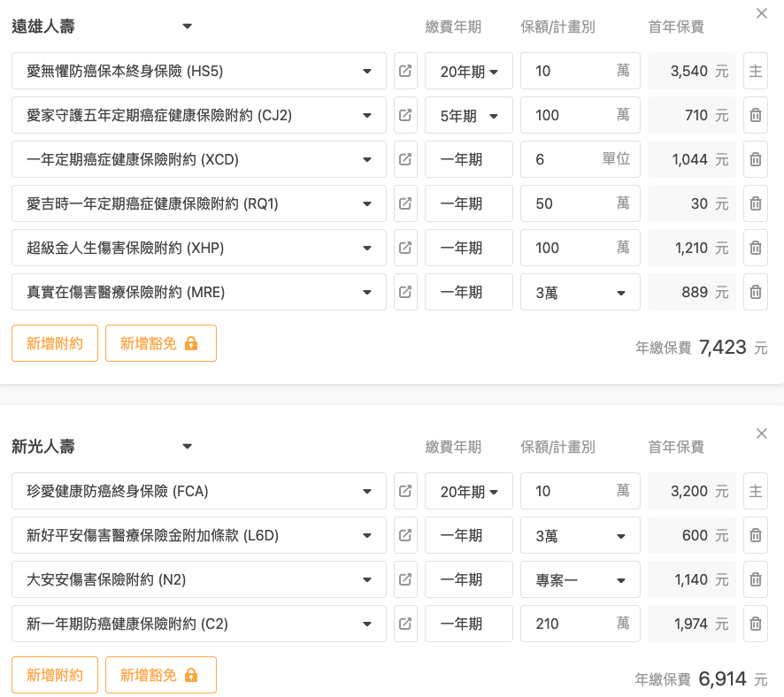Open external link for 超級金人生傷害保險附約 (XHP)
Screen dimensions: 784x697
point(405,248)
